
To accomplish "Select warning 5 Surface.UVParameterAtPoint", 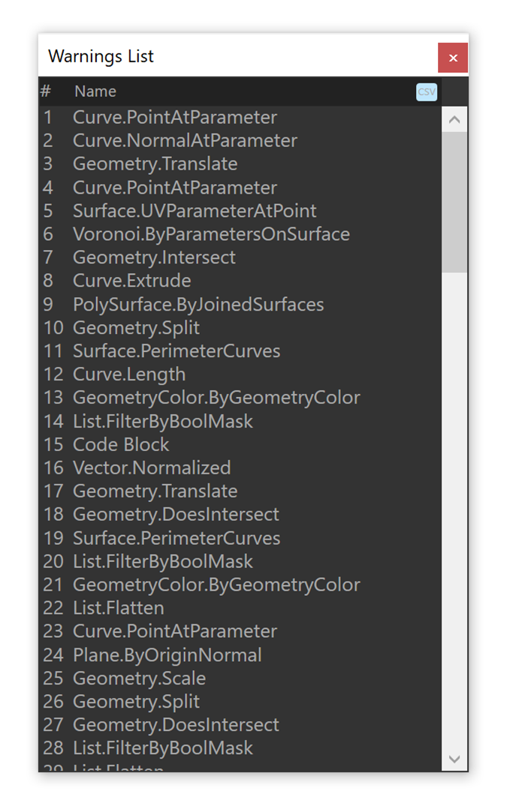I will [195, 211].
